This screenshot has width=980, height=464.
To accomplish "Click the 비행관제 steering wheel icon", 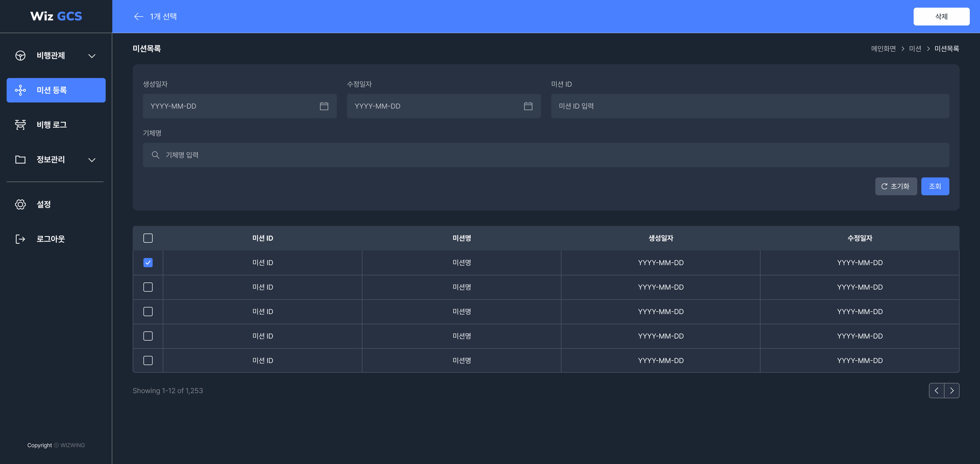I will coord(20,56).
